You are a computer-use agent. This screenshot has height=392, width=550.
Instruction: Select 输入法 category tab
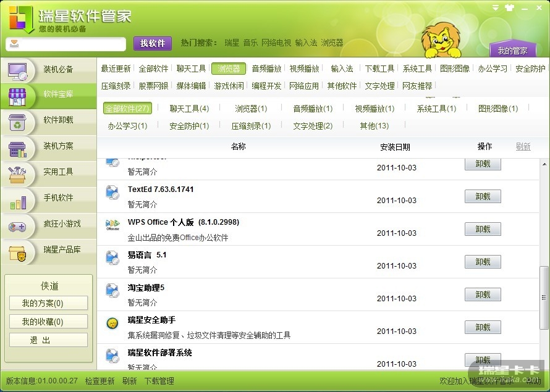(342, 69)
